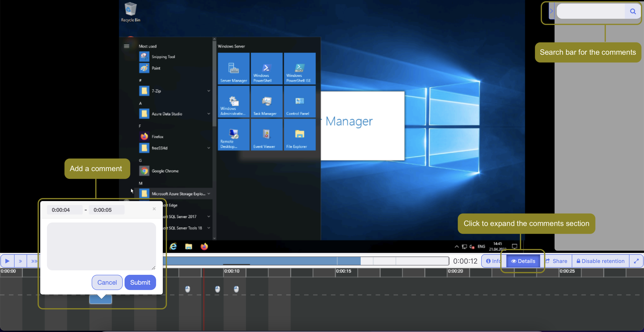The height and width of the screenshot is (332, 644).
Task: Open the Info button
Action: [x=494, y=261]
